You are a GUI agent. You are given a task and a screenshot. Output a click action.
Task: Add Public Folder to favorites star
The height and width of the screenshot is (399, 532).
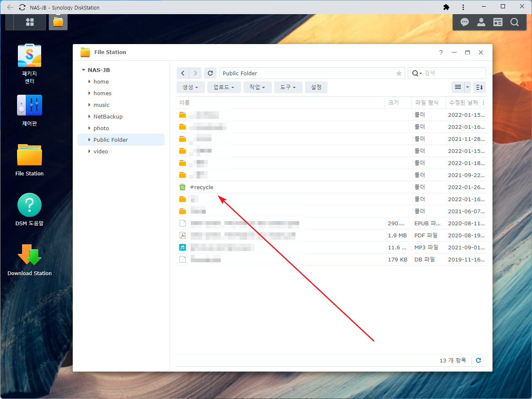(x=399, y=73)
